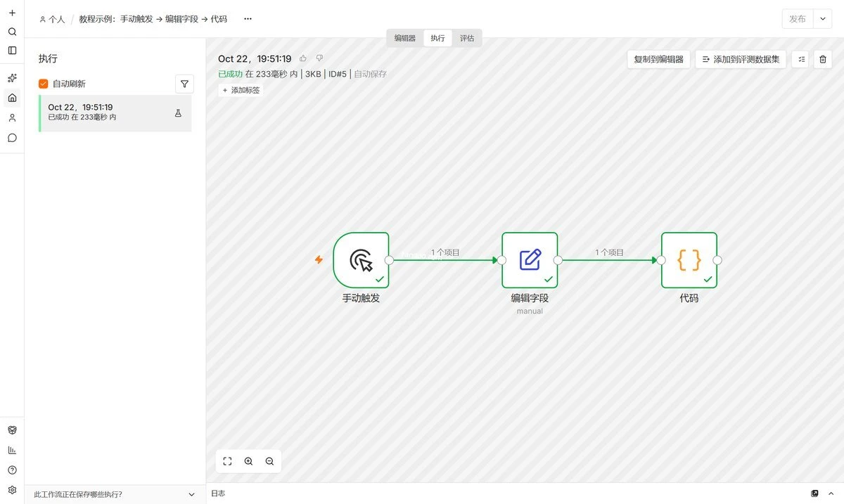Viewport: 844px width, 504px height.
Task: Select the 代码 node
Action: coord(689,260)
